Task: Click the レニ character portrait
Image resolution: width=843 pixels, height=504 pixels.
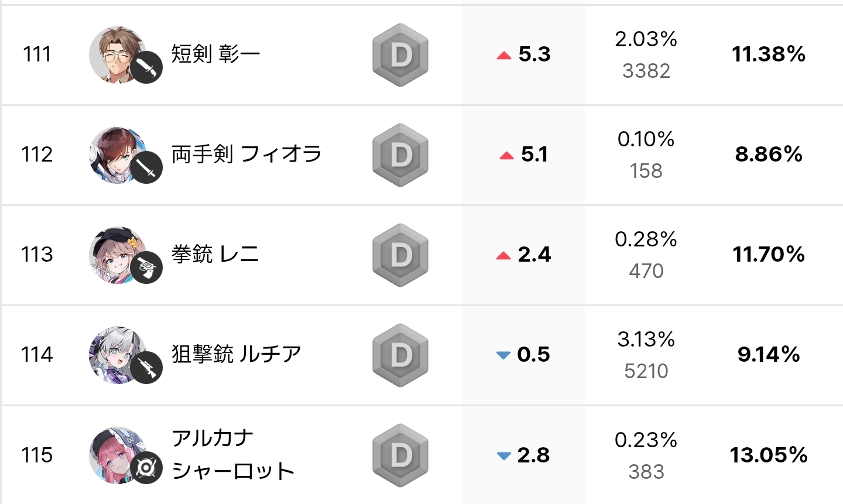Action: pyautogui.click(x=118, y=255)
